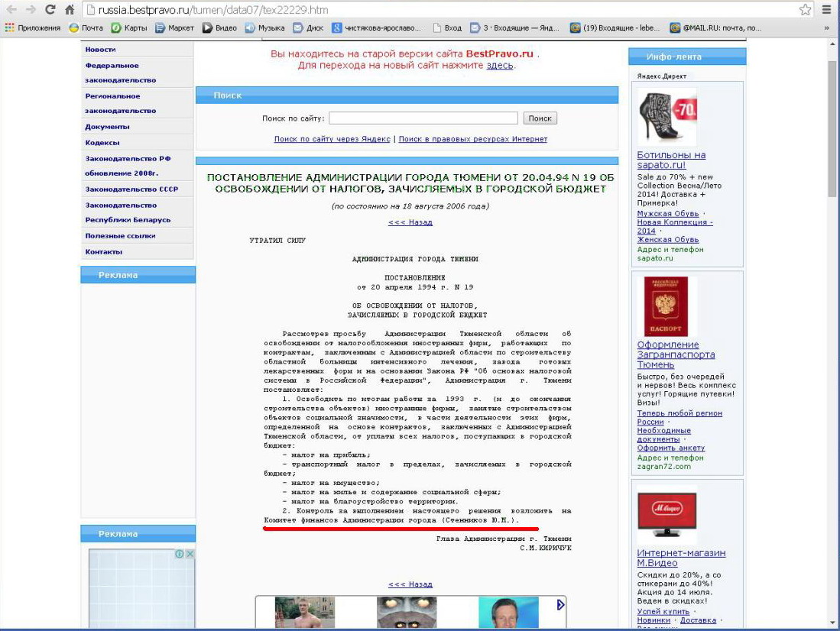
Task: Open Оформить анкету ad link
Action: 671,448
